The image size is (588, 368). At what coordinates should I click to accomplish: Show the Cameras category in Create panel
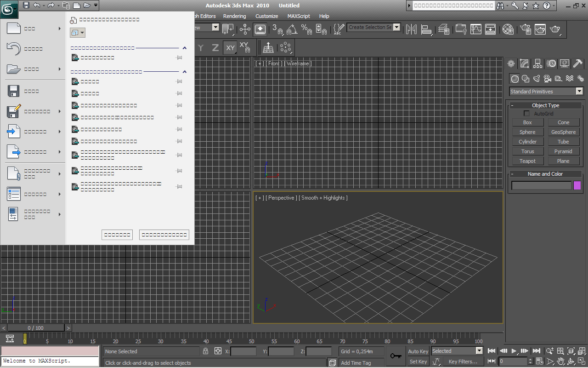(548, 79)
